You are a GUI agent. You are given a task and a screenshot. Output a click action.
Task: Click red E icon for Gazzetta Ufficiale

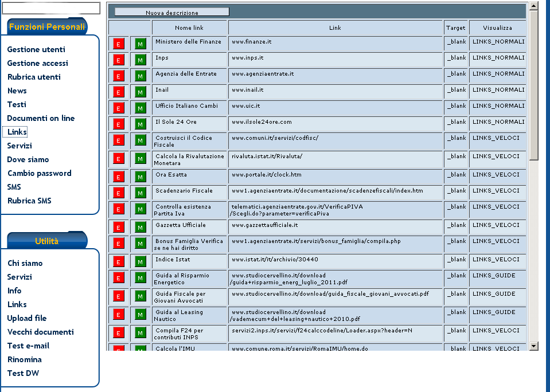(x=119, y=228)
